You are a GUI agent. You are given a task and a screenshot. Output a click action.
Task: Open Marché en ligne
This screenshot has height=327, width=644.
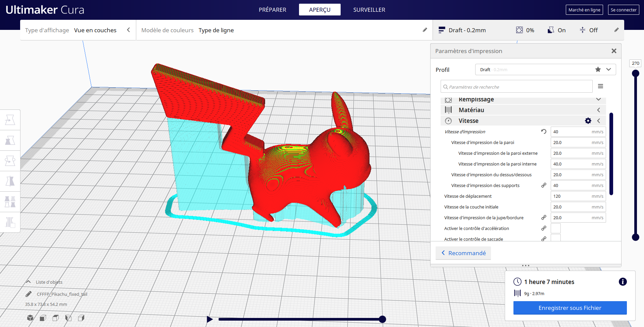[584, 9]
